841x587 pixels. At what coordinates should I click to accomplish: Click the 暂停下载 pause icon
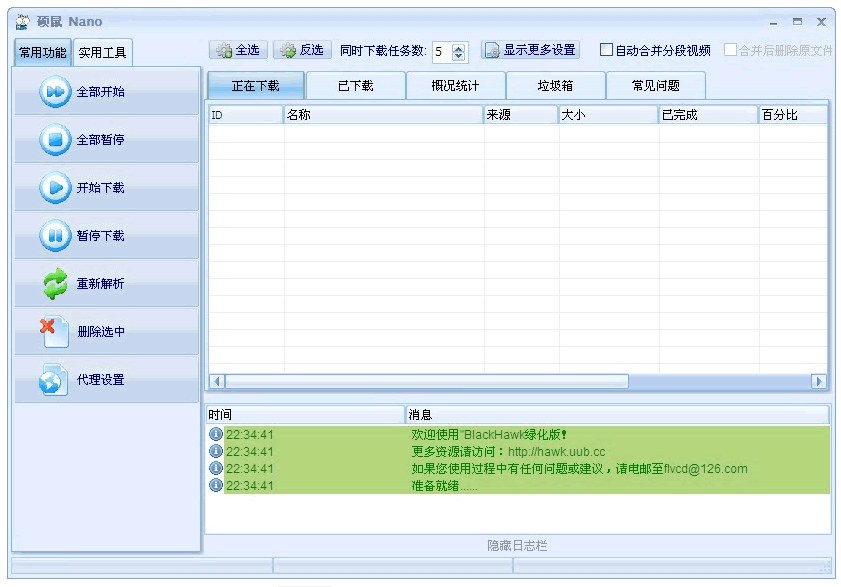[x=55, y=236]
